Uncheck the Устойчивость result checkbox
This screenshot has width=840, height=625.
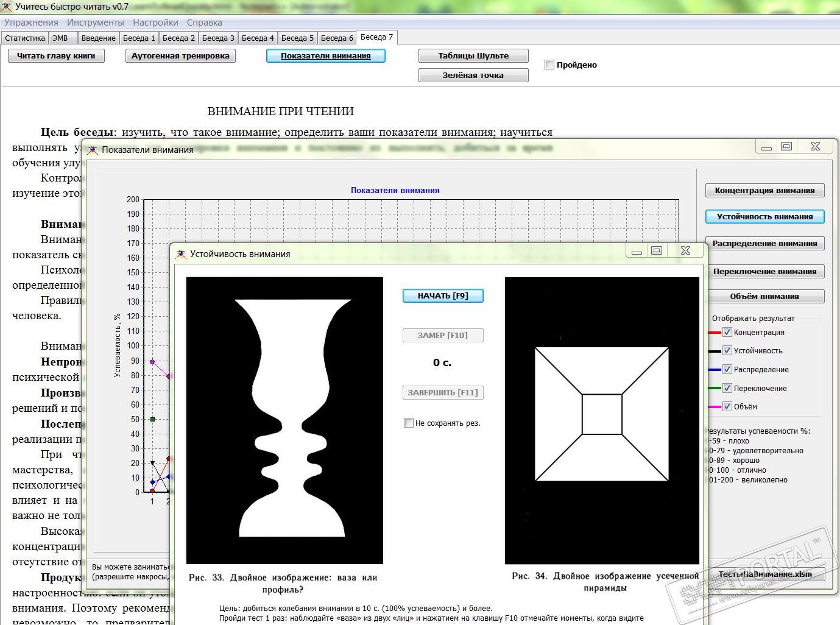click(x=727, y=350)
